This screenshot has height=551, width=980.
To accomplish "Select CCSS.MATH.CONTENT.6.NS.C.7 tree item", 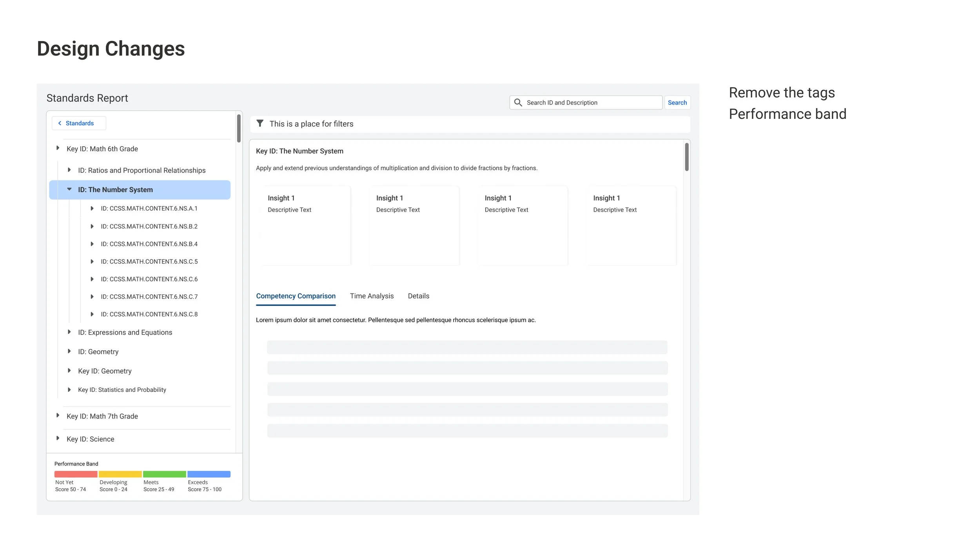I will click(149, 297).
